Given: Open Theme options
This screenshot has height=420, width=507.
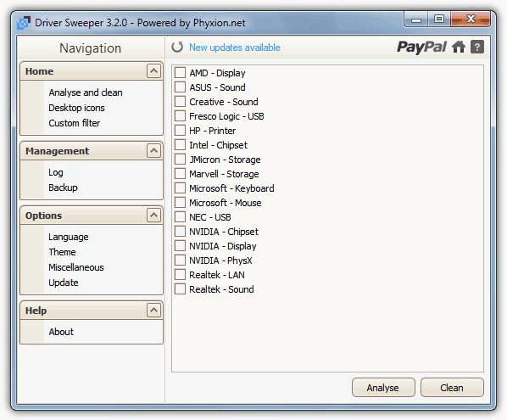Looking at the screenshot, I should click(x=62, y=252).
